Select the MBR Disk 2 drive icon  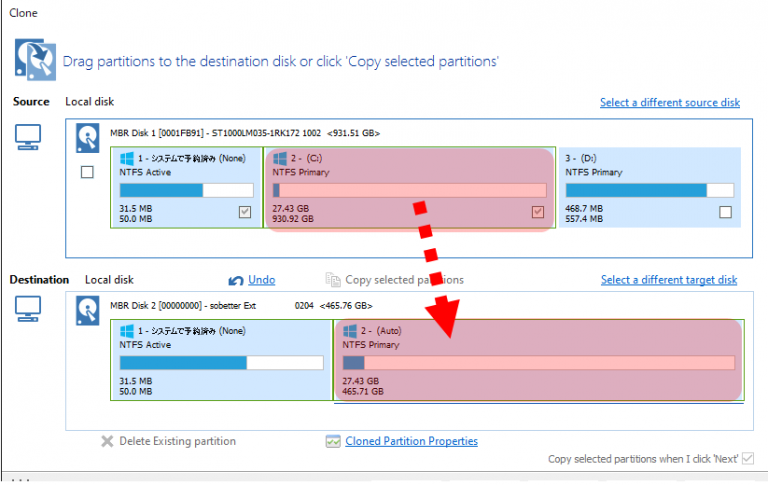pyautogui.click(x=88, y=311)
